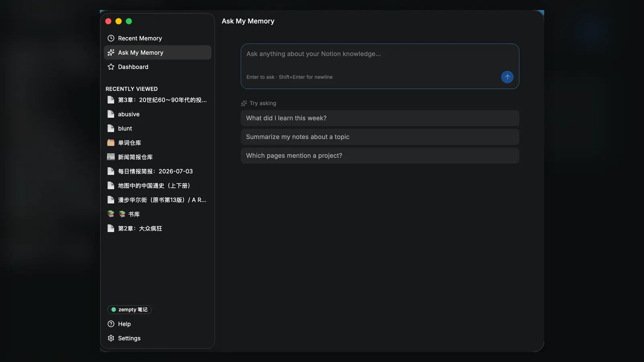
Task: Open the Help sidebar item
Action: coord(157,324)
